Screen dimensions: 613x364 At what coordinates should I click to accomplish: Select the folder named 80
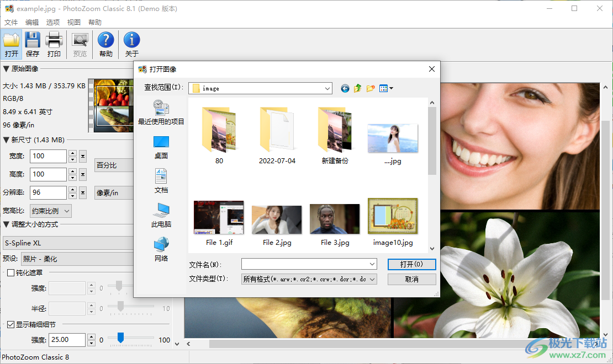pos(219,136)
